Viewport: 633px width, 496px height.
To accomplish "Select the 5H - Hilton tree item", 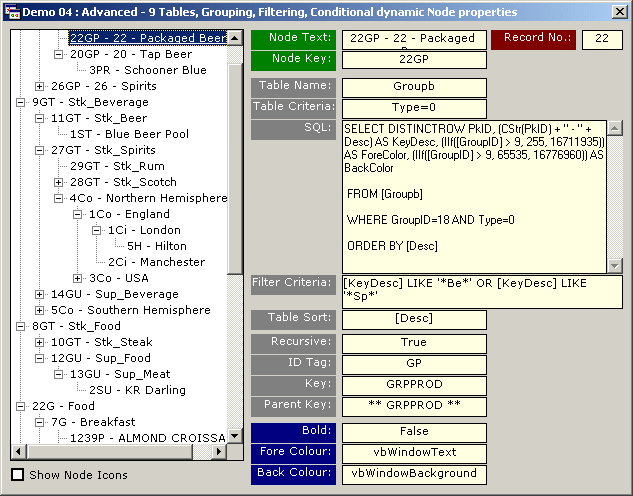I will coord(156,246).
